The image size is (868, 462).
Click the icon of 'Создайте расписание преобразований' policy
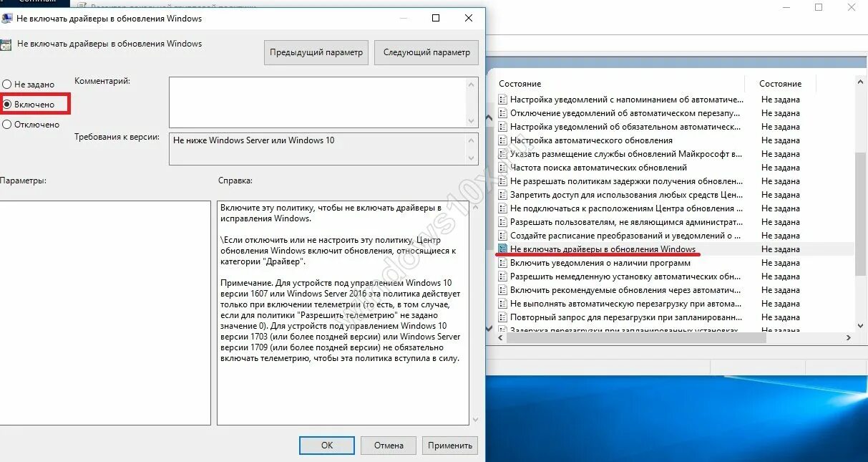click(502, 236)
